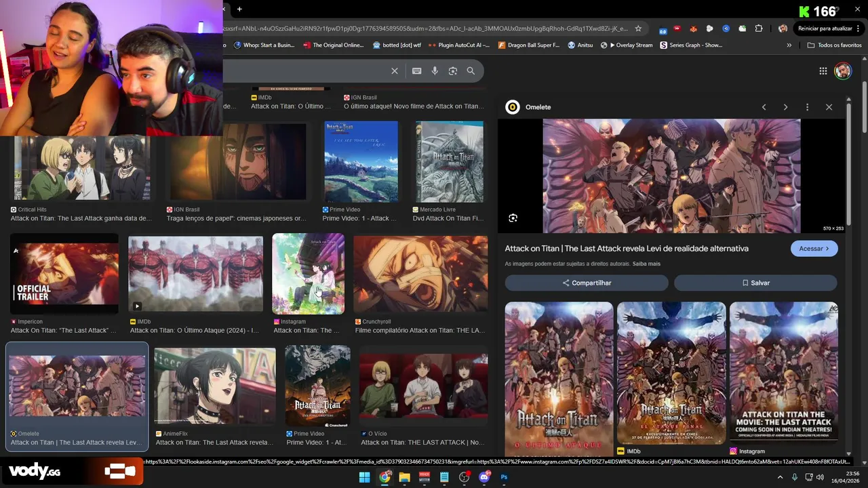868x488 pixels.
Task: Open the Google account avatar
Action: [x=843, y=71]
